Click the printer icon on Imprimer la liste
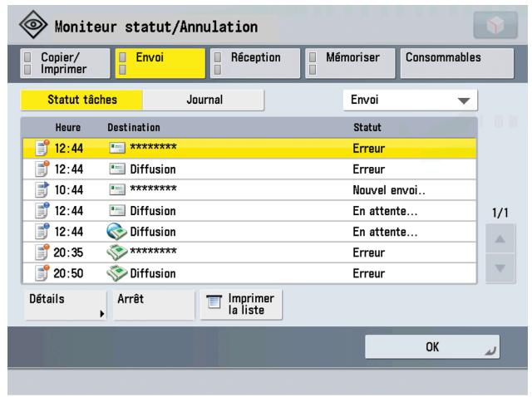The width and height of the screenshot is (532, 397). pos(214,301)
